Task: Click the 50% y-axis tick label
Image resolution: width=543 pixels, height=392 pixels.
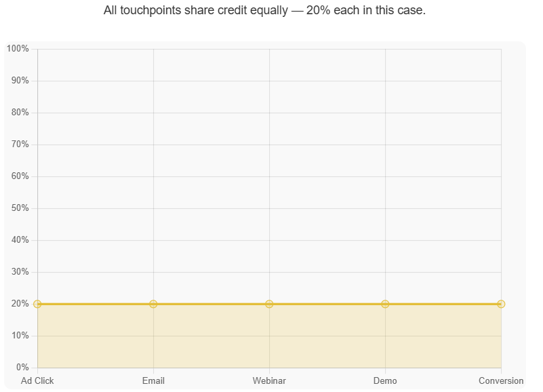Action: pyautogui.click(x=20, y=208)
